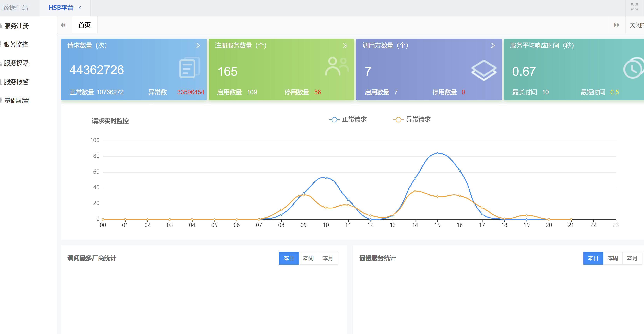The height and width of the screenshot is (334, 644).
Task: Toggle fullscreen with expand icon
Action: tap(634, 7)
